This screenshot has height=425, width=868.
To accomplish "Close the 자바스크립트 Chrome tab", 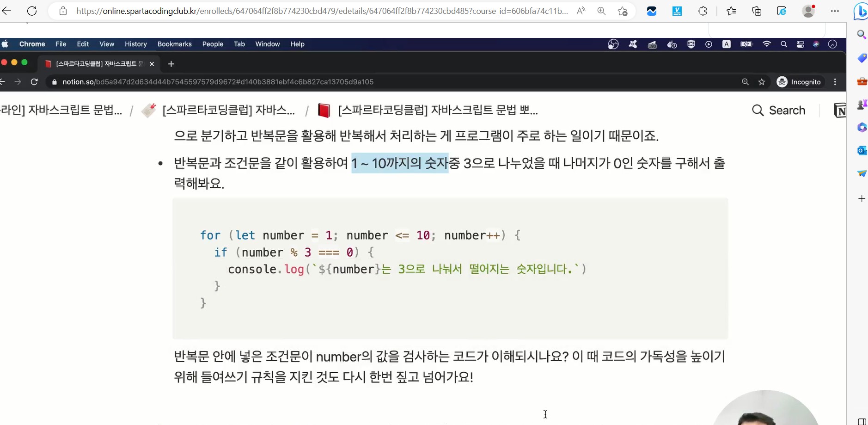I will click(x=152, y=64).
